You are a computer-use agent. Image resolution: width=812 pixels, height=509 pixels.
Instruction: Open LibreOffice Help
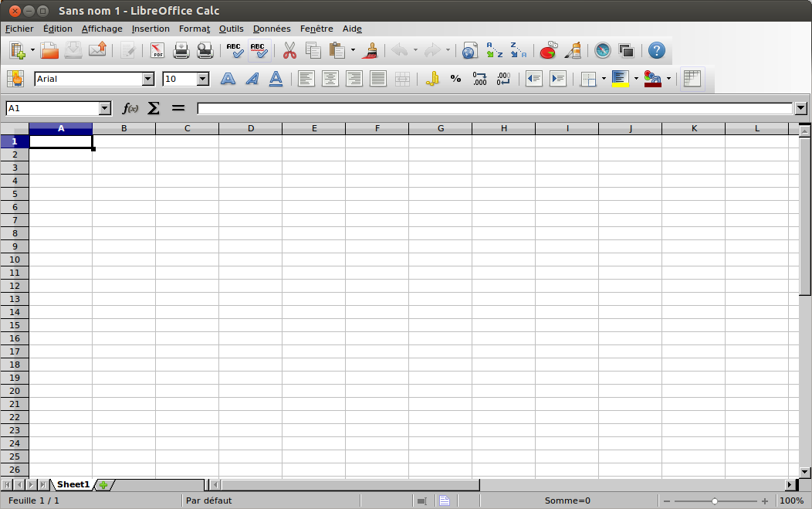click(x=655, y=50)
